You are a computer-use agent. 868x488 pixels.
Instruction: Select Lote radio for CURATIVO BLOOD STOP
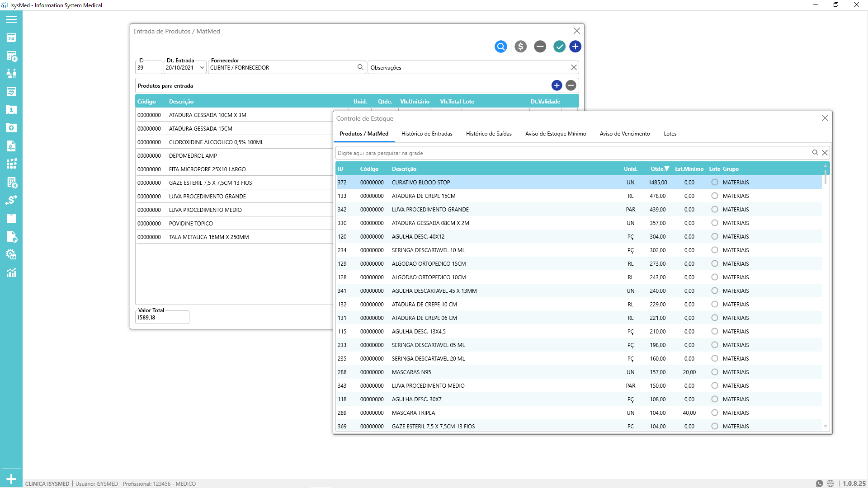point(714,183)
